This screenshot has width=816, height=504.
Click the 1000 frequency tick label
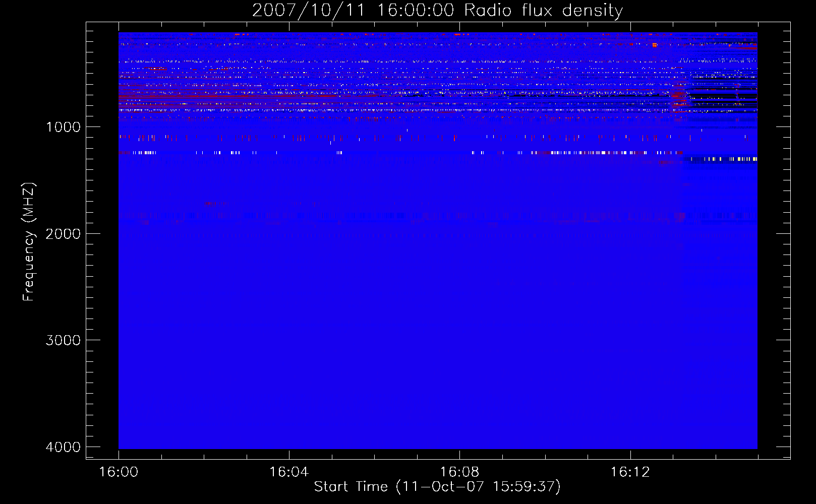(x=63, y=127)
